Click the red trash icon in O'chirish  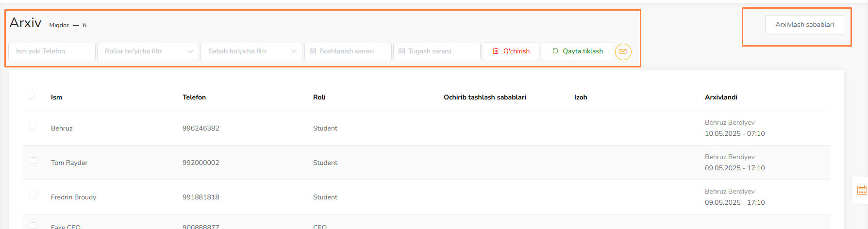pyautogui.click(x=496, y=51)
